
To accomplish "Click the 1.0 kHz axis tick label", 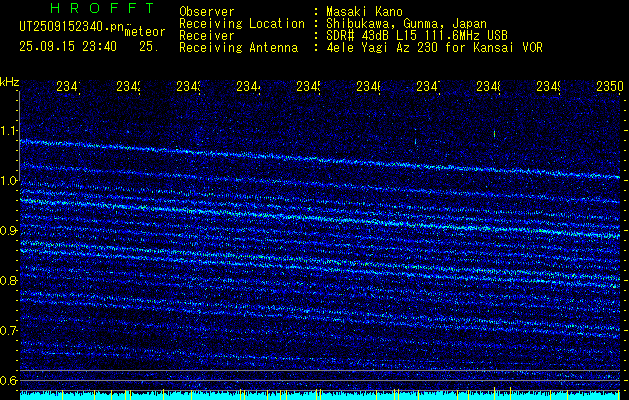I will pyautogui.click(x=8, y=181).
